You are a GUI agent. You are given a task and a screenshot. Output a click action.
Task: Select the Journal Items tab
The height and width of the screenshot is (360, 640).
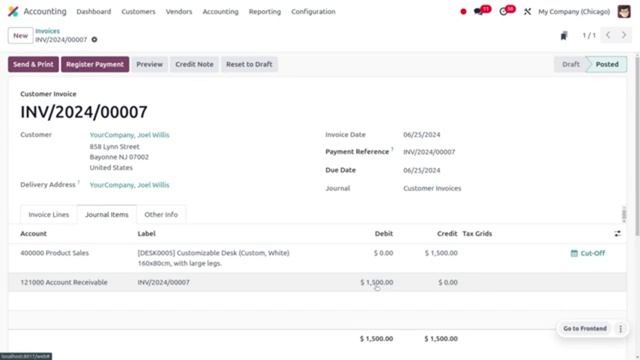coord(107,214)
